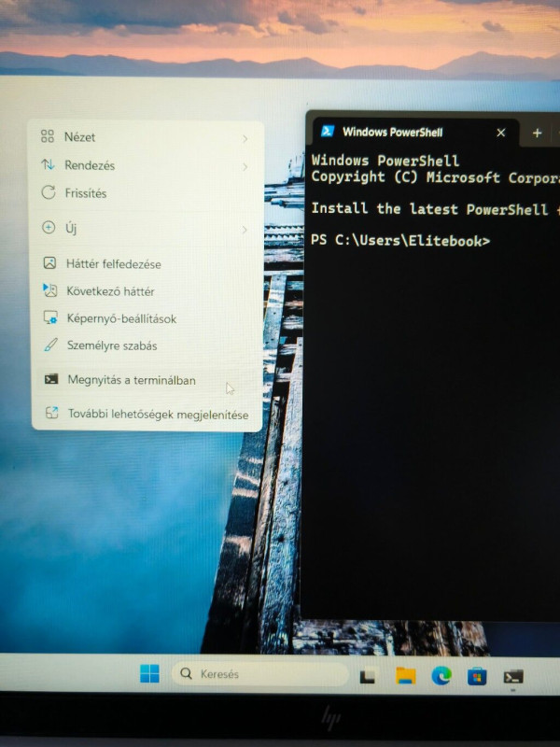Image resolution: width=560 pixels, height=747 pixels.
Task: Select the Windows PowerShell tab
Action: point(415,132)
